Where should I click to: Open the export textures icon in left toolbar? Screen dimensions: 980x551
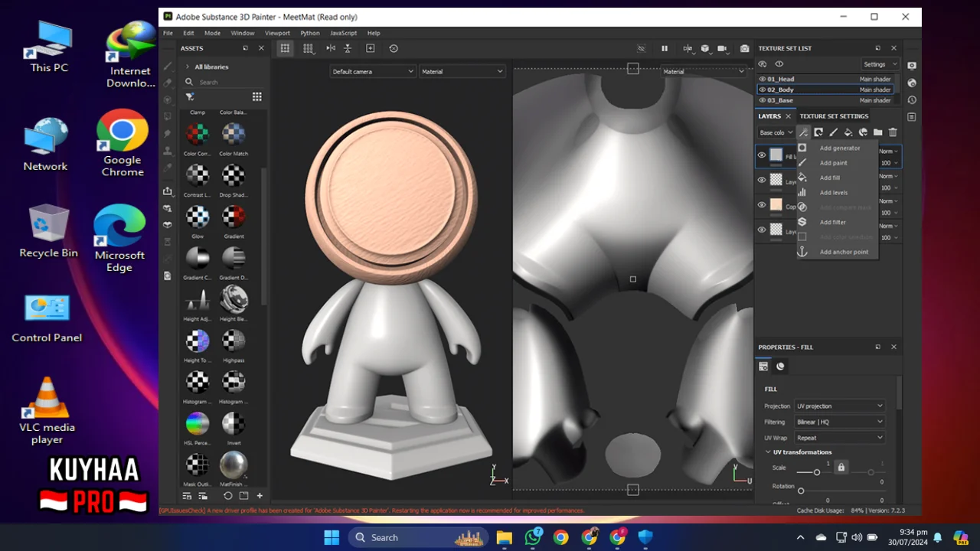coord(168,191)
